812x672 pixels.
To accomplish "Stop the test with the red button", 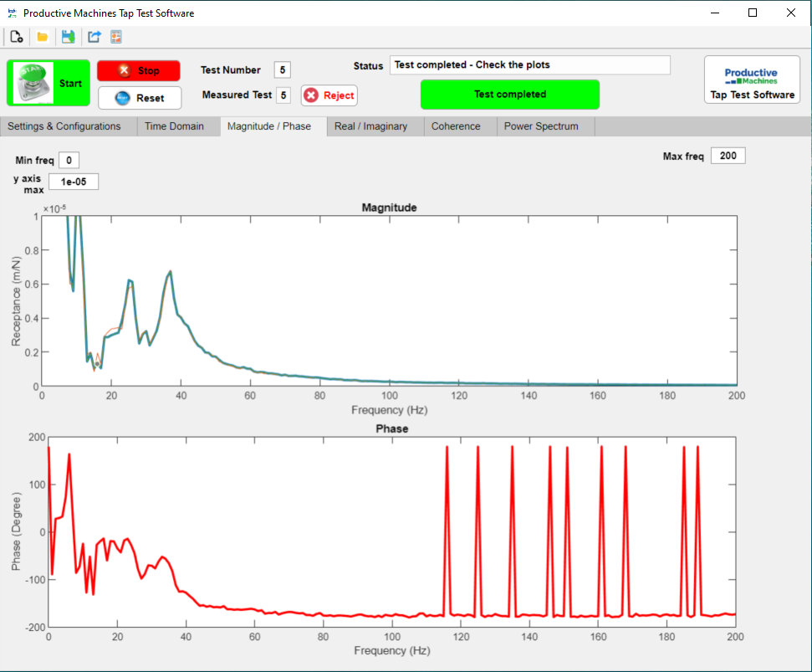I will (139, 70).
